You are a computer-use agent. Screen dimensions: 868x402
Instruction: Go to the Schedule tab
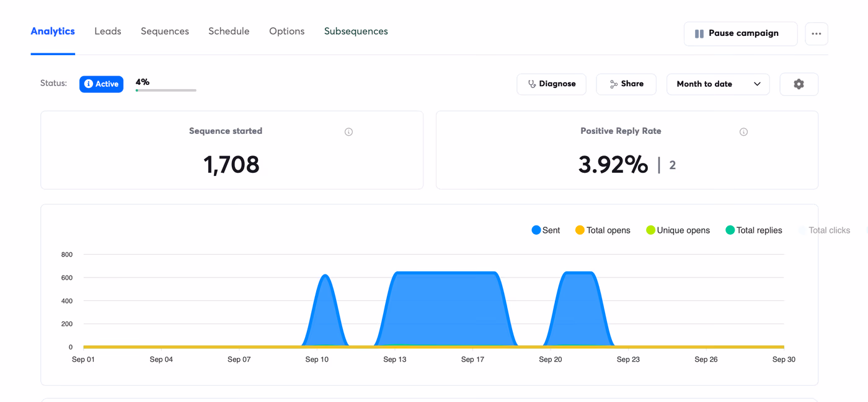point(229,32)
